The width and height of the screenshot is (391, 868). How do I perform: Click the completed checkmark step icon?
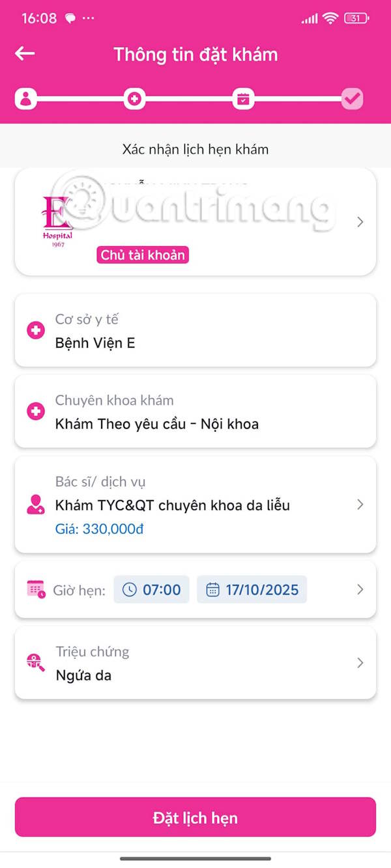point(353,99)
